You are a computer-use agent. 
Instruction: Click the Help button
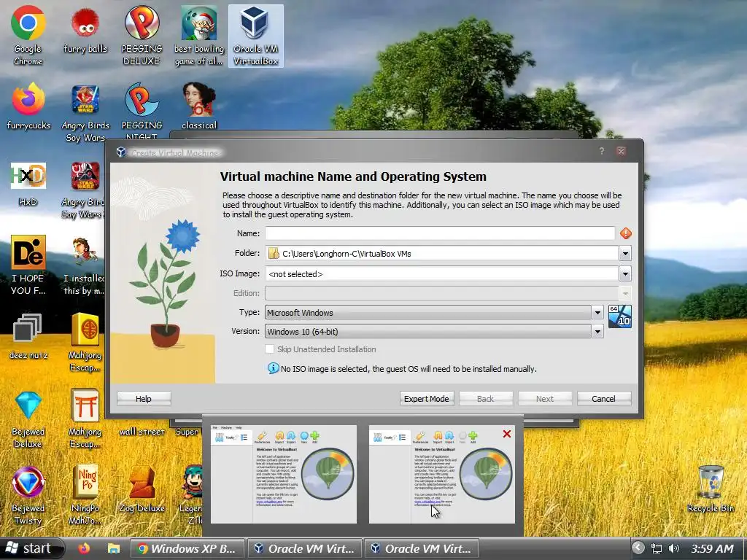point(144,399)
